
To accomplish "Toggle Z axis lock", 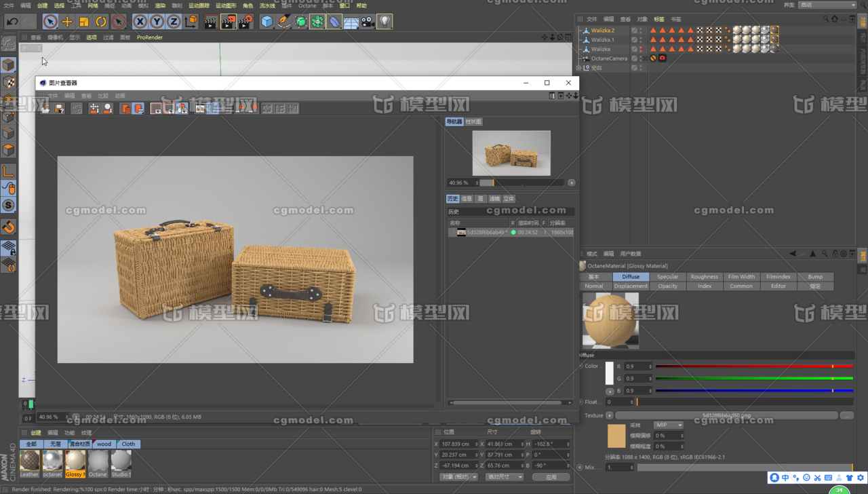I will coord(174,22).
